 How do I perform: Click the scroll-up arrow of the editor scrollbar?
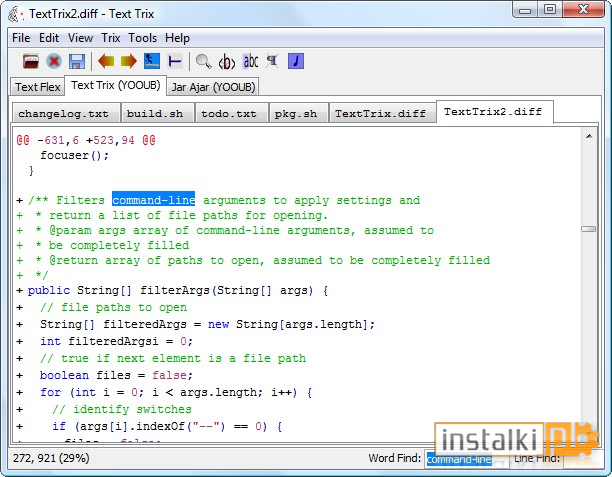pyautogui.click(x=589, y=136)
